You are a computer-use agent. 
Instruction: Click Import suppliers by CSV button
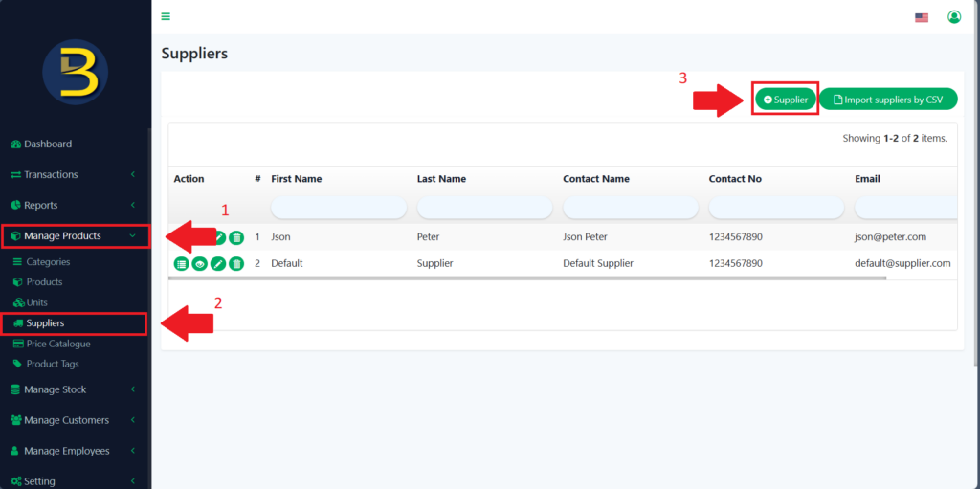point(888,100)
